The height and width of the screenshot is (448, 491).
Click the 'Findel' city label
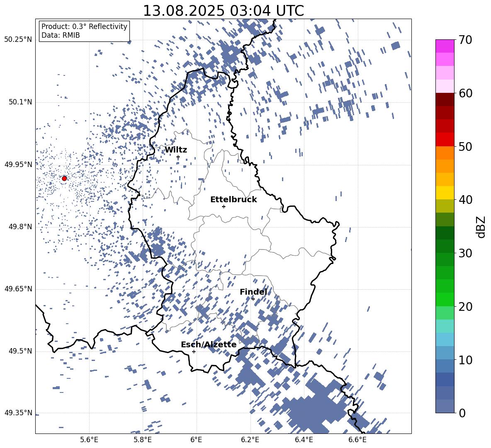pyautogui.click(x=253, y=292)
